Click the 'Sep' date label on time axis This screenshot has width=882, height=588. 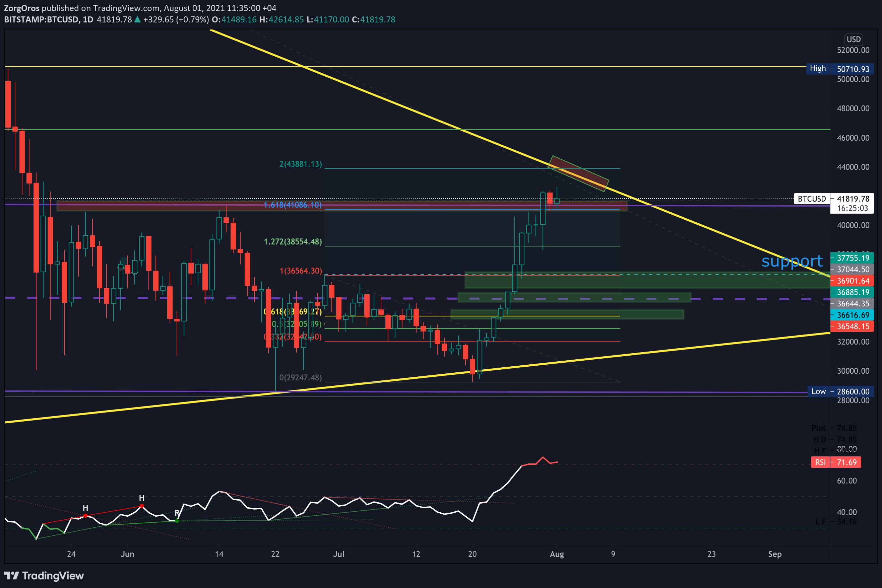[x=775, y=554]
